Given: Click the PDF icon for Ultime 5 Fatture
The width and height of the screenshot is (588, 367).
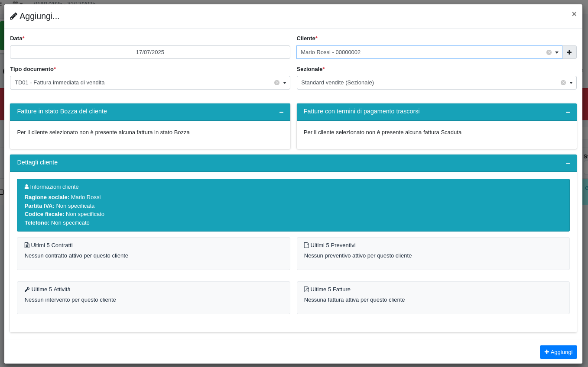Looking at the screenshot, I should pyautogui.click(x=306, y=289).
